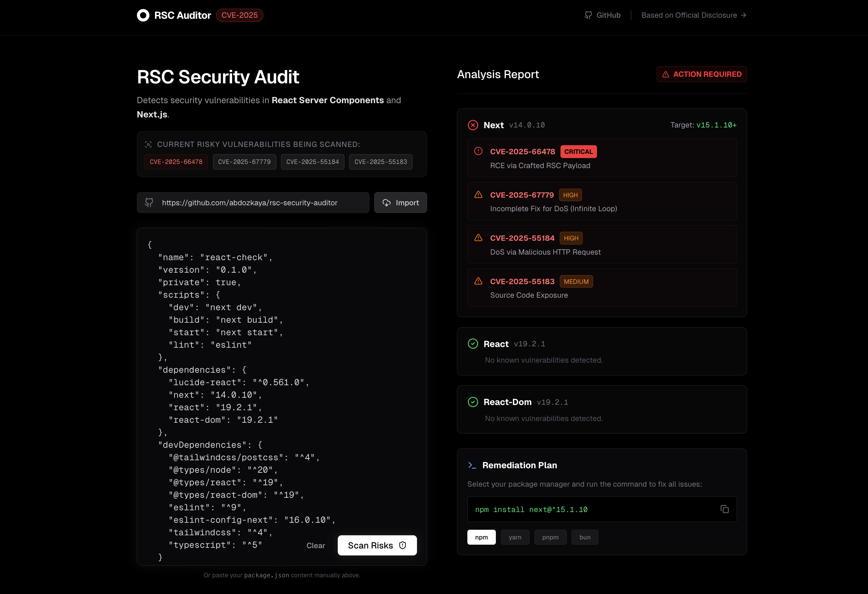Switch to the bun tab
Viewport: 868px width, 594px height.
tap(584, 537)
